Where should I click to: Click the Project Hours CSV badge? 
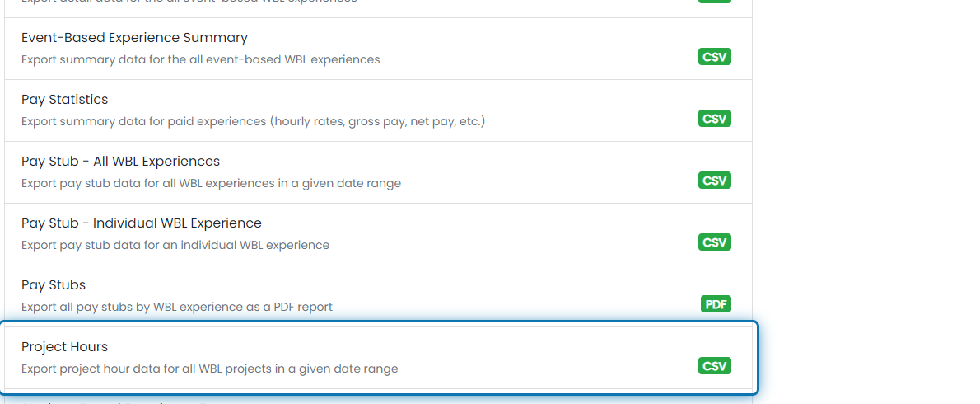[x=714, y=366]
